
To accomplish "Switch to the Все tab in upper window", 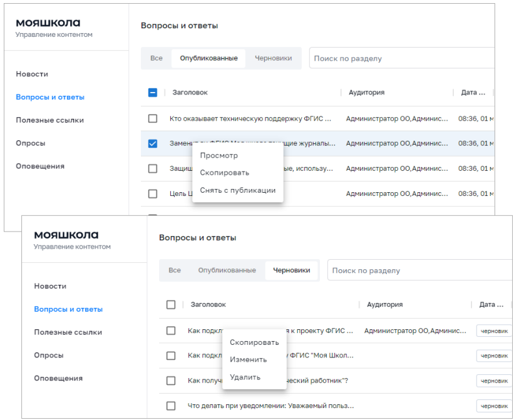I will (x=157, y=58).
